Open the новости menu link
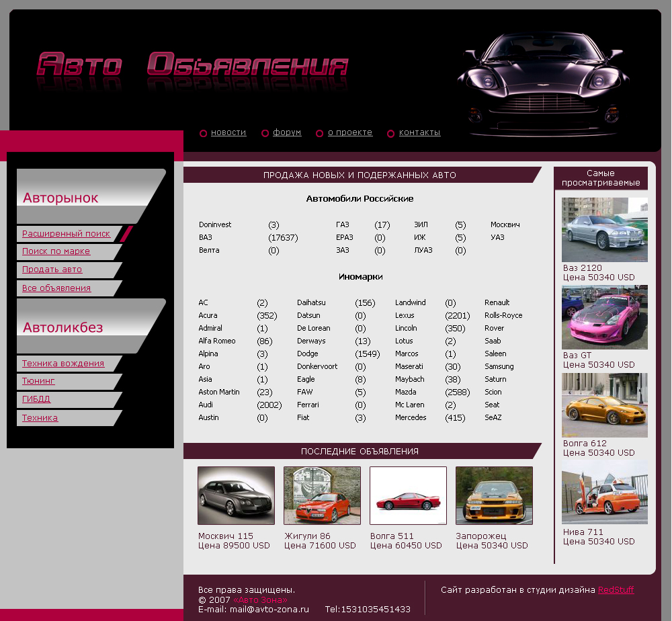This screenshot has width=672, height=621. click(x=228, y=132)
